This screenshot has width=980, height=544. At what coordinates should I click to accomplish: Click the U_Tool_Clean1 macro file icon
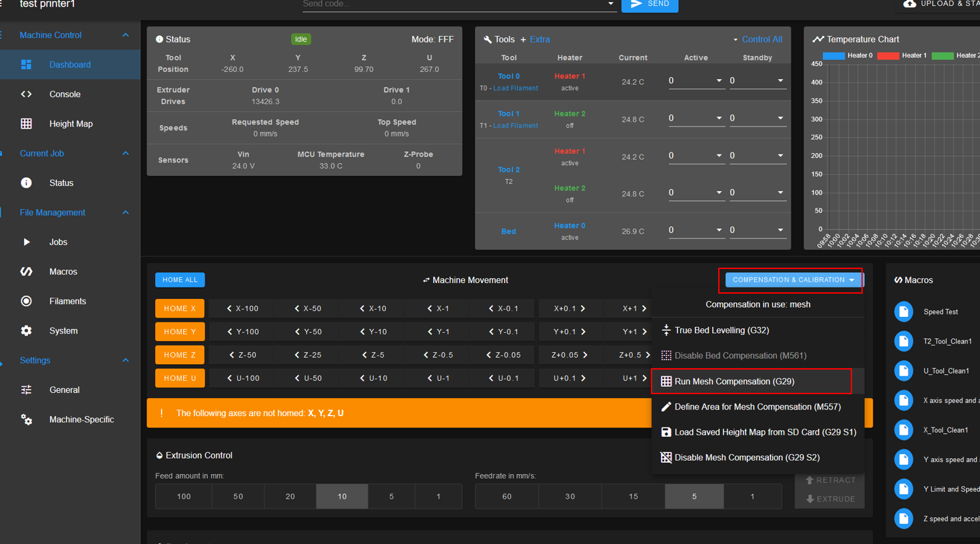click(903, 371)
